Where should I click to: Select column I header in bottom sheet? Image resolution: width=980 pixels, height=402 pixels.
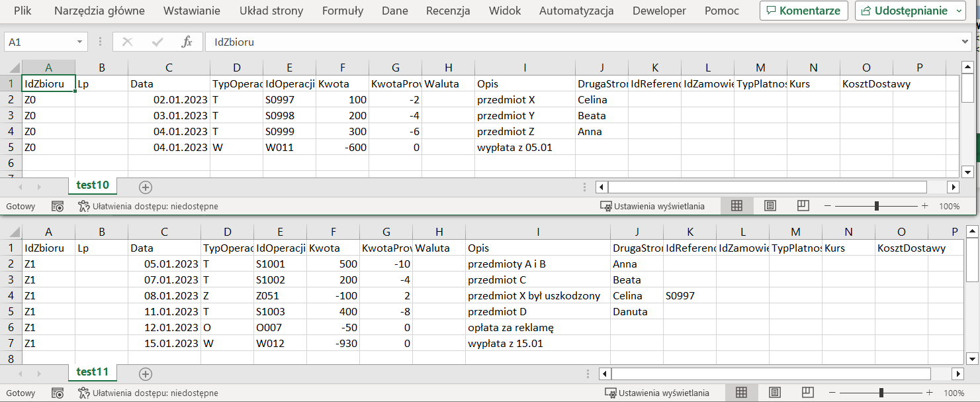coord(538,232)
